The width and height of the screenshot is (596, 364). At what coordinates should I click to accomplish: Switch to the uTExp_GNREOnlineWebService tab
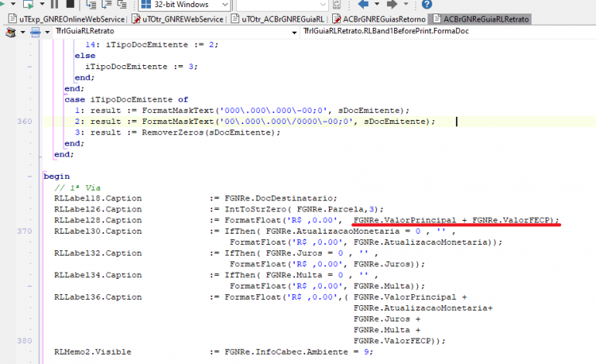coord(67,19)
